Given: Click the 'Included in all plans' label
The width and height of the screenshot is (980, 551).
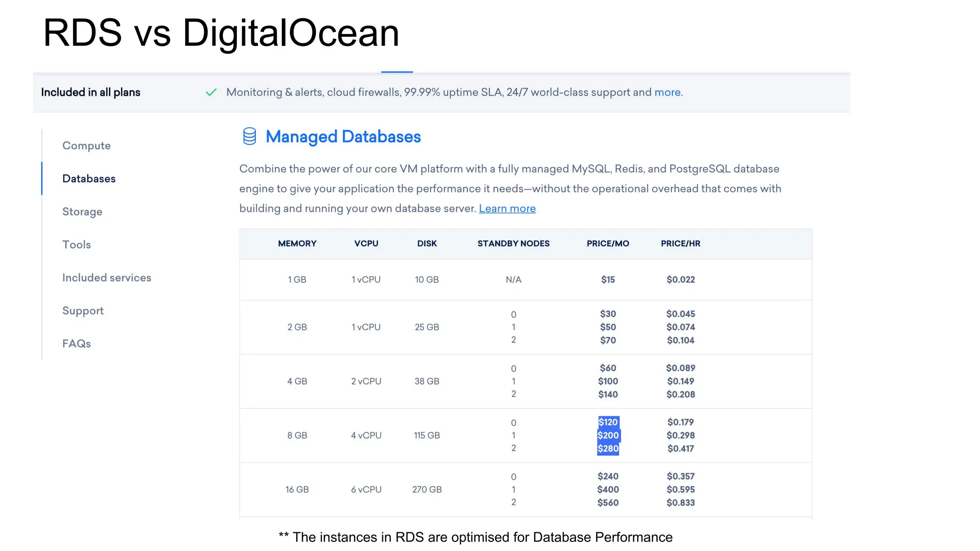Looking at the screenshot, I should (90, 92).
